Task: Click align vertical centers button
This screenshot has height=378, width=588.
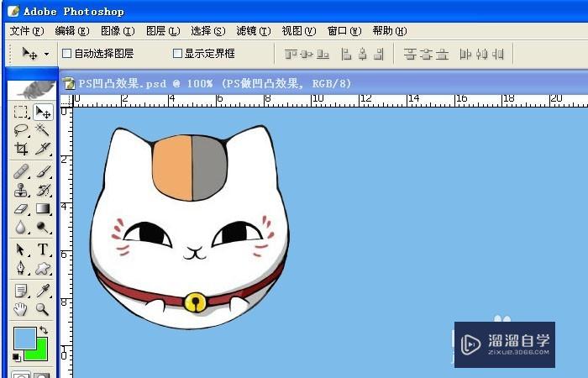Action: [307, 55]
